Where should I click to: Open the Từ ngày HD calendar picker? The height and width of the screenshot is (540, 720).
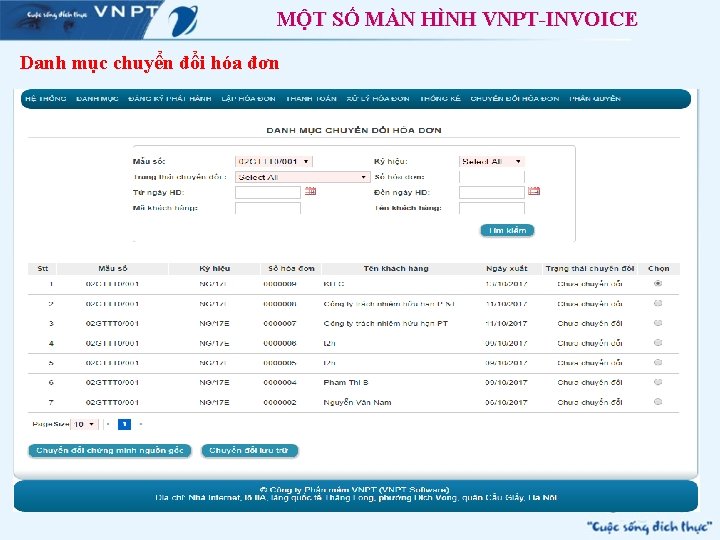(x=310, y=191)
